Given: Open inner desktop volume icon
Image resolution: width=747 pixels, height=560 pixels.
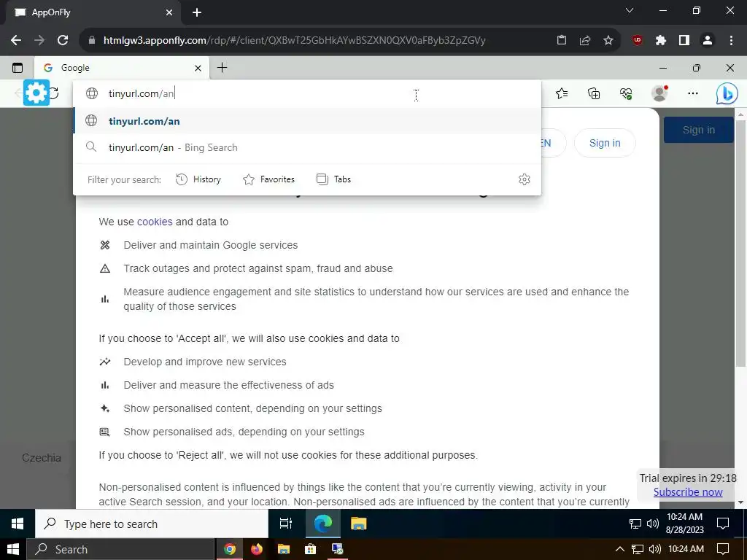Looking at the screenshot, I should (653, 524).
